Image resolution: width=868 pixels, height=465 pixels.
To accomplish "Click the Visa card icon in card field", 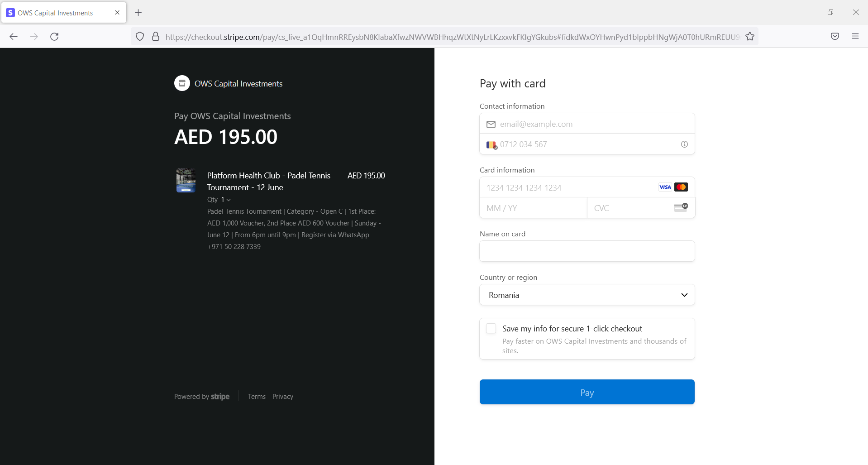I will [664, 187].
